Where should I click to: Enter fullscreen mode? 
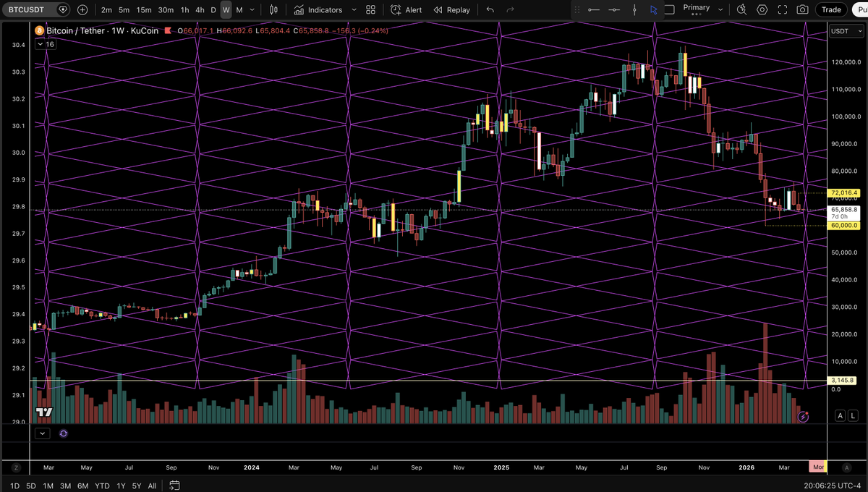783,10
